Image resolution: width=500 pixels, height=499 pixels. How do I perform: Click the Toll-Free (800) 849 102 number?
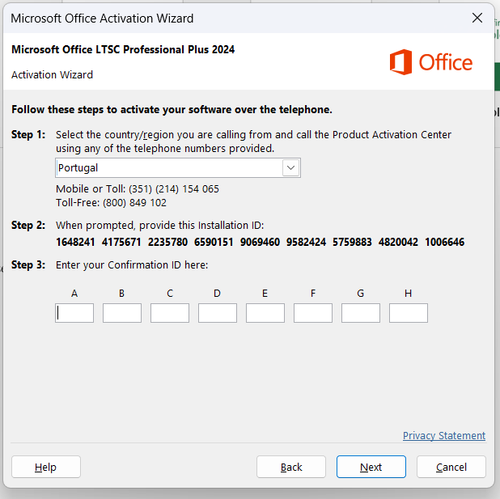(135, 203)
